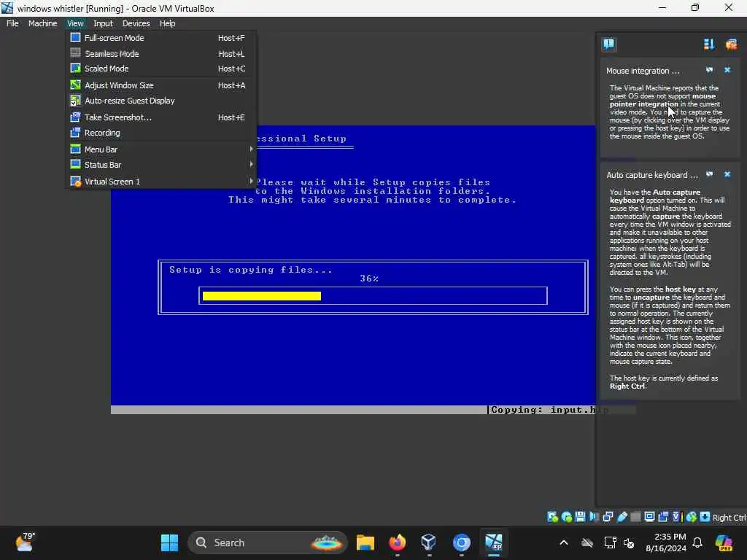
Task: Choose Adjust Window Size
Action: (x=161, y=85)
